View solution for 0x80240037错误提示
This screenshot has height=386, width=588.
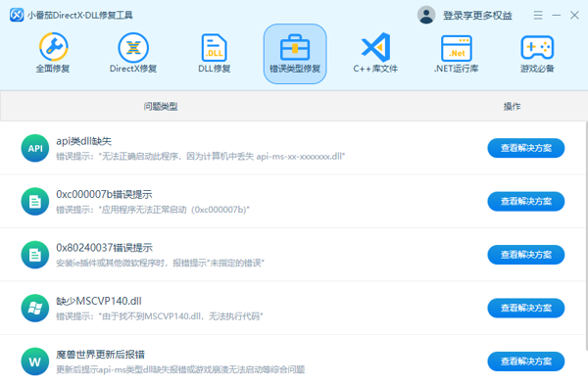(525, 255)
